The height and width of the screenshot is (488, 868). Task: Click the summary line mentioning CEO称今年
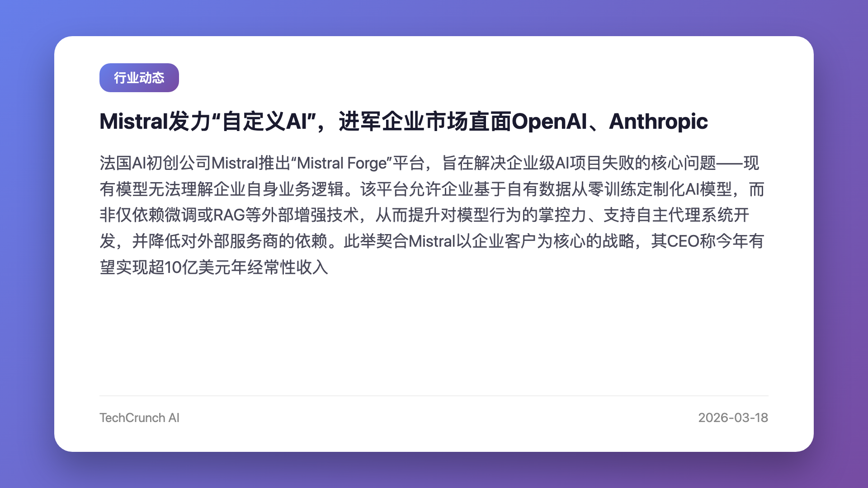pos(432,241)
